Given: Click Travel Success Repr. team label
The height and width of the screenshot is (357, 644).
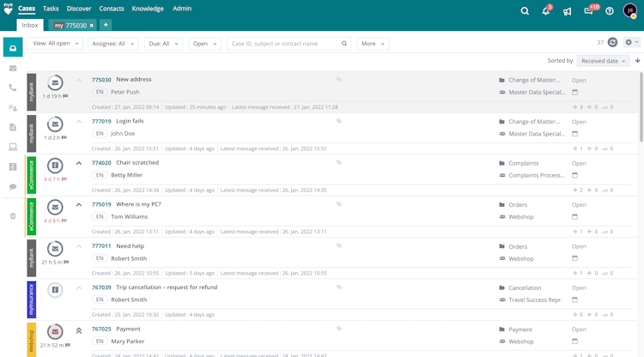Looking at the screenshot, I should (535, 300).
